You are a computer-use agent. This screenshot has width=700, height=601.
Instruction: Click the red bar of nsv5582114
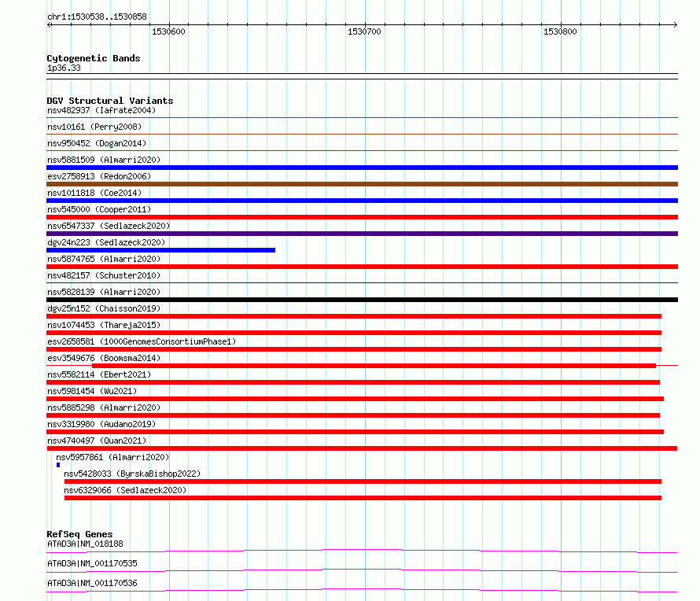coord(353,382)
